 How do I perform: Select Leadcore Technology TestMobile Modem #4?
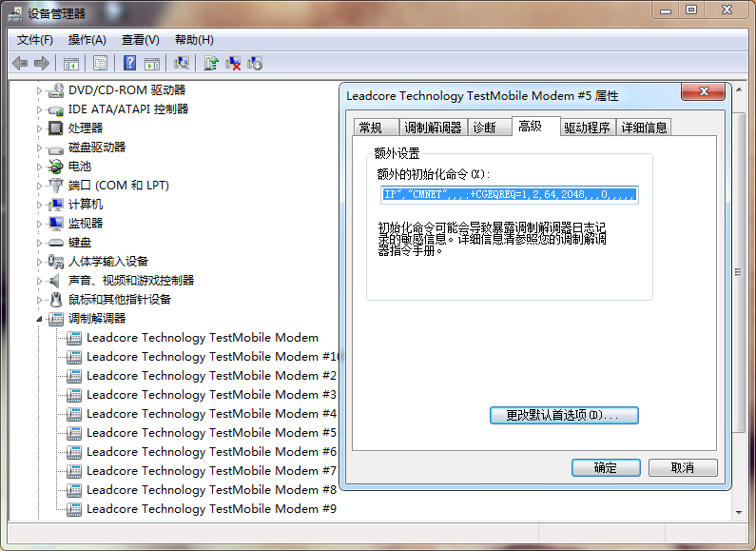click(x=211, y=414)
